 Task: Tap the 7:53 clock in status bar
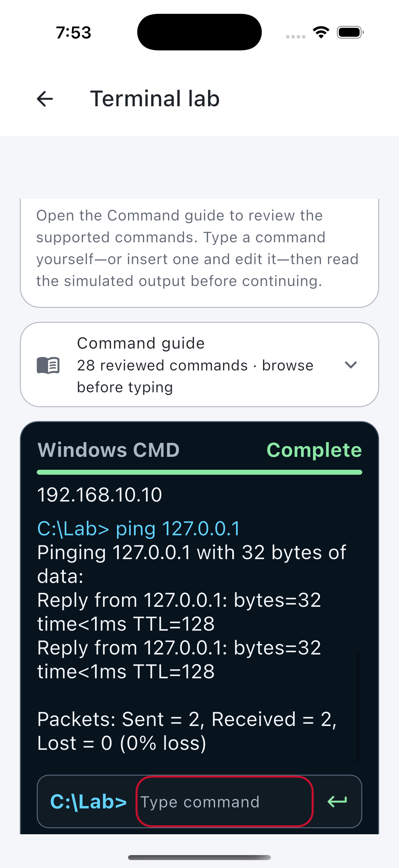click(73, 33)
